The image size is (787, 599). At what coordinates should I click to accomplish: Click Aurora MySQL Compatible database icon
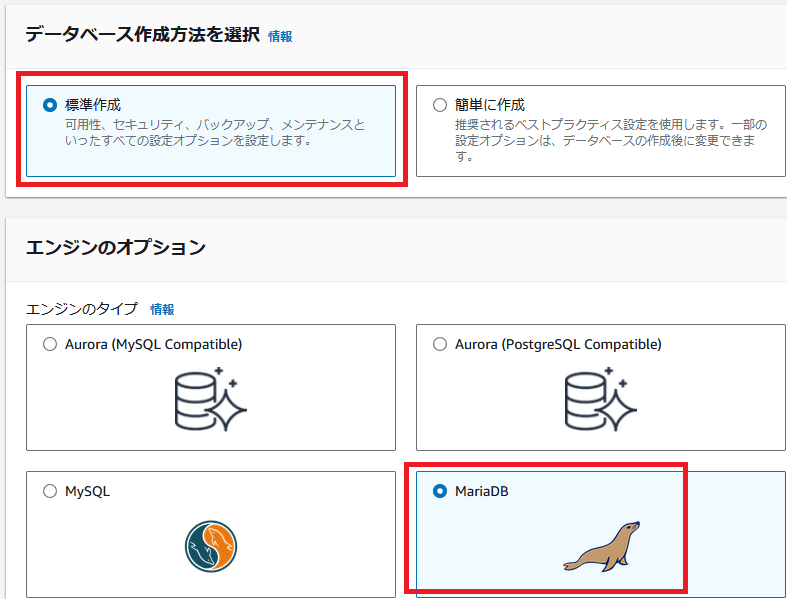[x=211, y=399]
